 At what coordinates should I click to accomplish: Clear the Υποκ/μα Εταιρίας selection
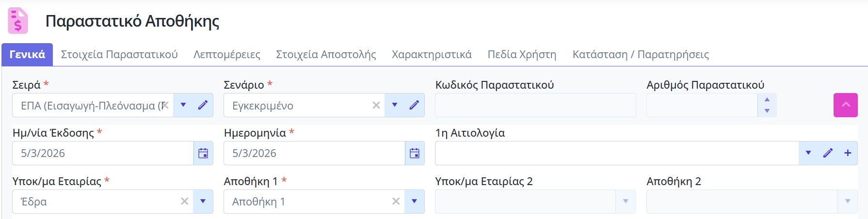pos(184,201)
